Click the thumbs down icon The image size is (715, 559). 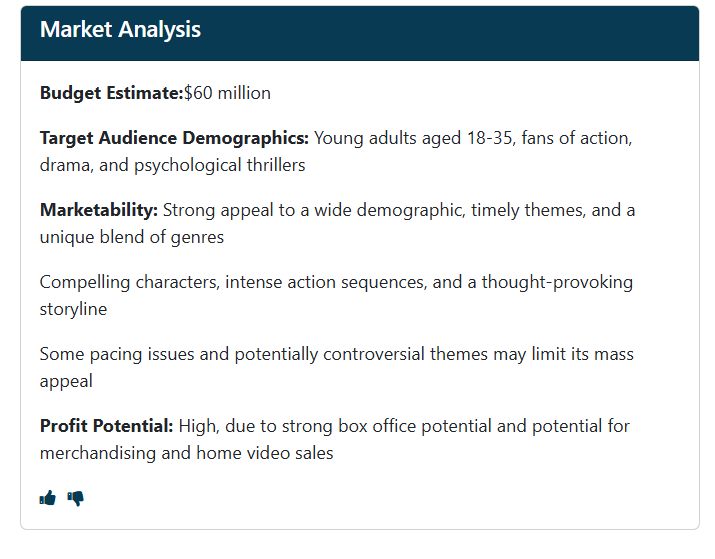[x=76, y=498]
